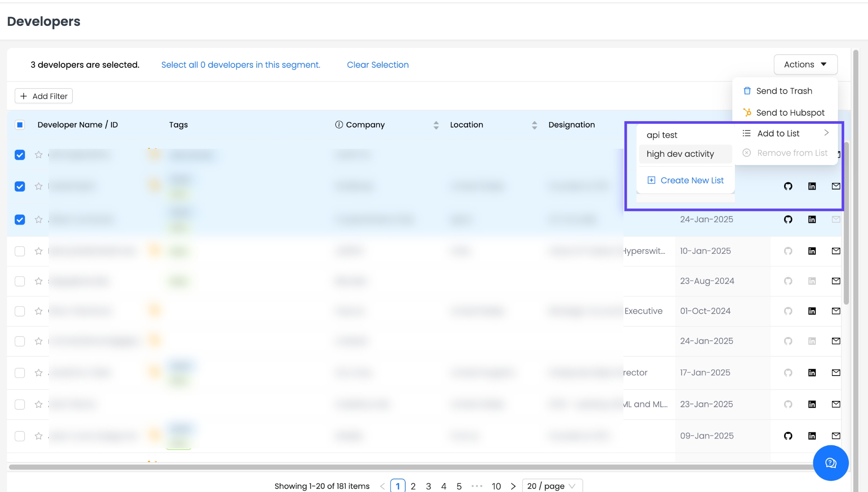Sort by the Company column arrows
Screen dimensions: 868x492
436,125
